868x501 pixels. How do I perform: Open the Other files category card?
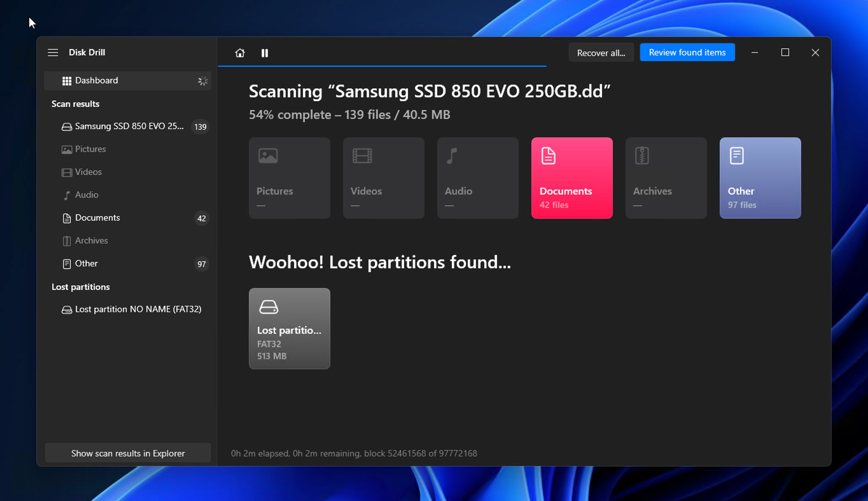(x=760, y=178)
